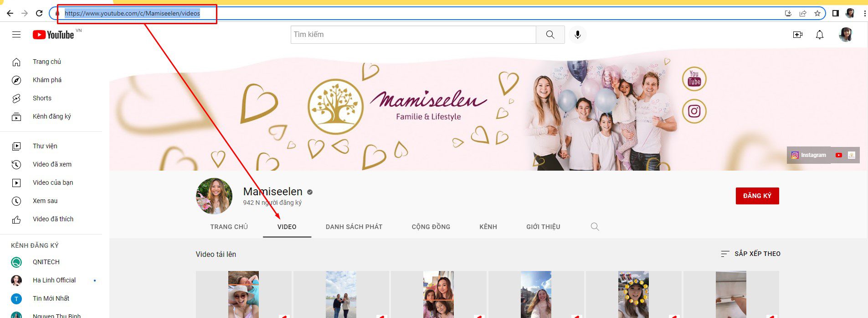
Task: Click the Mamiseelen channel profile picture
Action: 214,196
